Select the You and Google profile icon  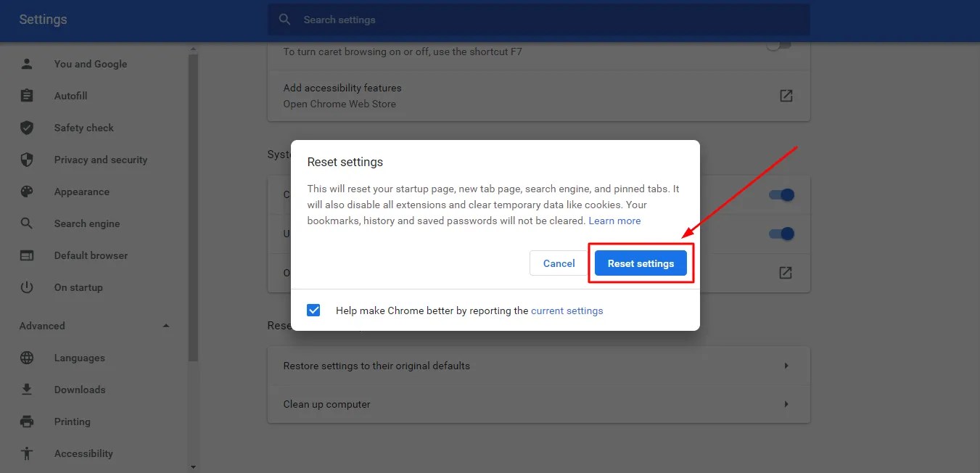(x=27, y=64)
